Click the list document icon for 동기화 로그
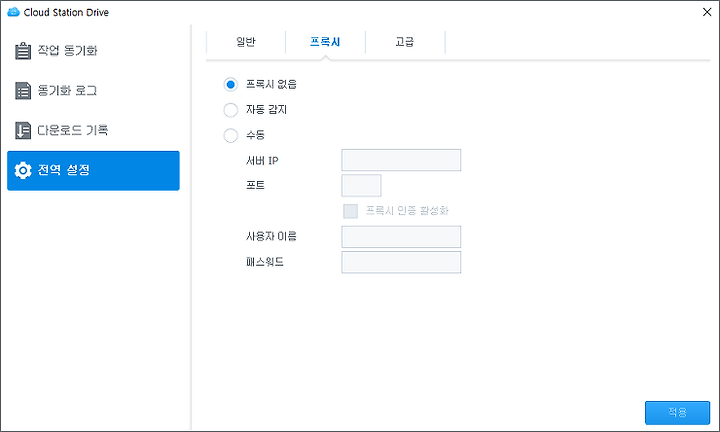This screenshot has width=720, height=432. (23, 91)
